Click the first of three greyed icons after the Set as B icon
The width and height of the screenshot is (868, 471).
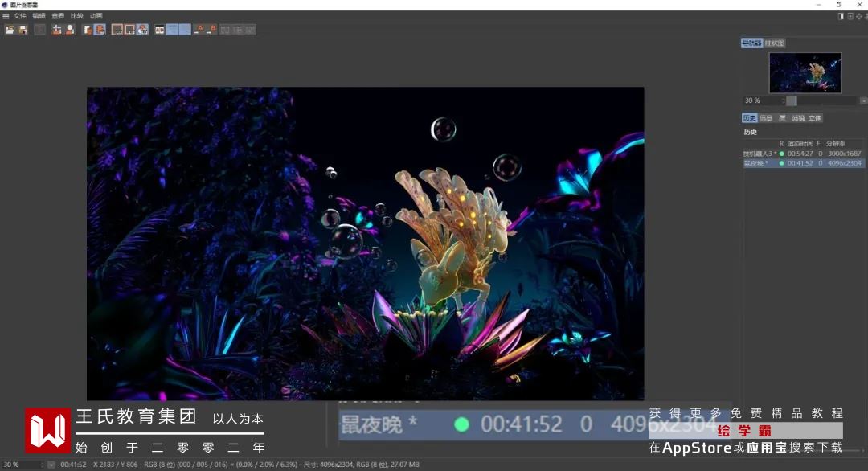pyautogui.click(x=225, y=29)
